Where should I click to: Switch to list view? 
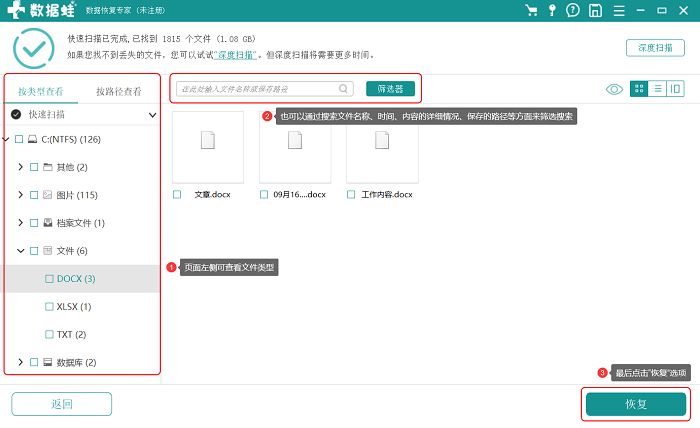click(x=657, y=89)
